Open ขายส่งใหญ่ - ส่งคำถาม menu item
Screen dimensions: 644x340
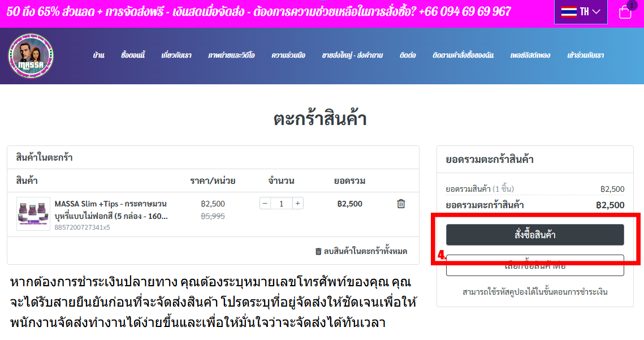coord(352,55)
